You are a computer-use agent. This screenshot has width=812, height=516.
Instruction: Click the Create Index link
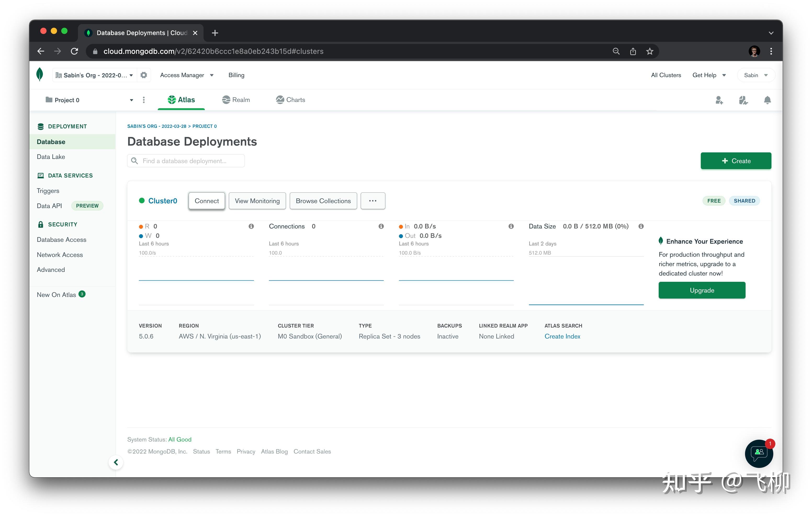coord(562,336)
